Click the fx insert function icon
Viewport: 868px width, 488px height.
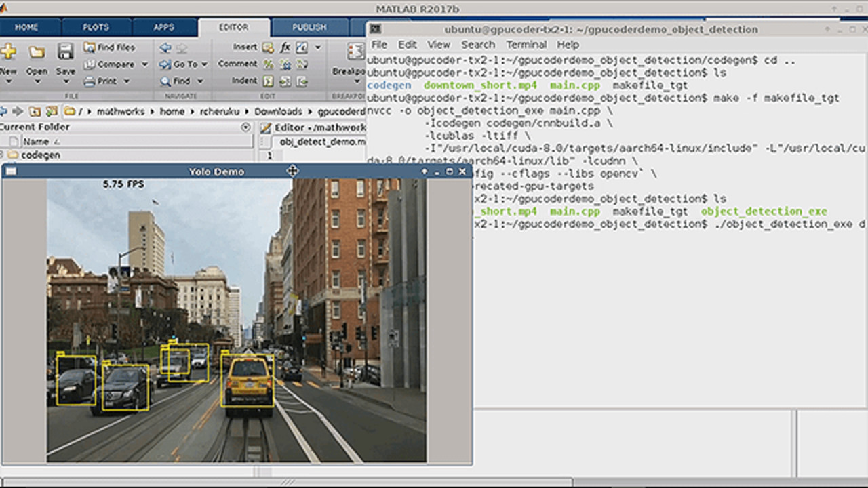click(285, 47)
